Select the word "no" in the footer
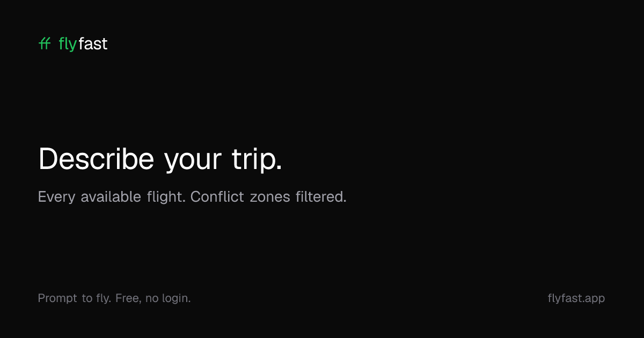This screenshot has width=644, height=338. [x=152, y=298]
